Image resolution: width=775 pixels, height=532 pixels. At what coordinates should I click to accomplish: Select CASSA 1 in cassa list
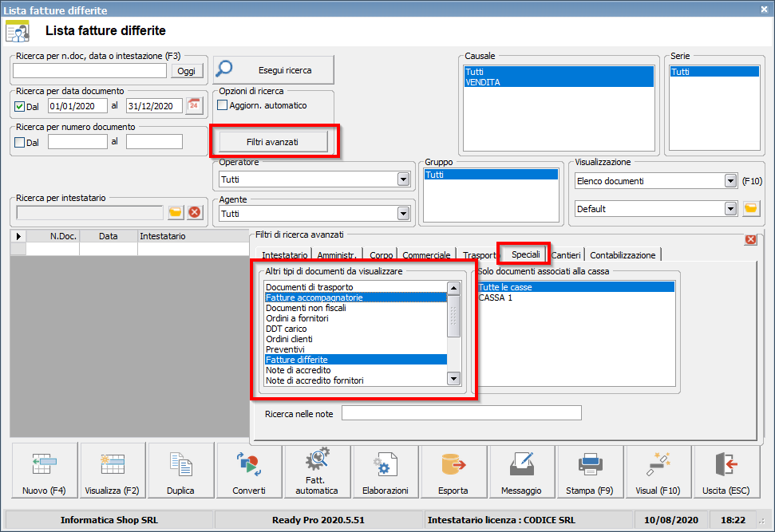pyautogui.click(x=575, y=298)
